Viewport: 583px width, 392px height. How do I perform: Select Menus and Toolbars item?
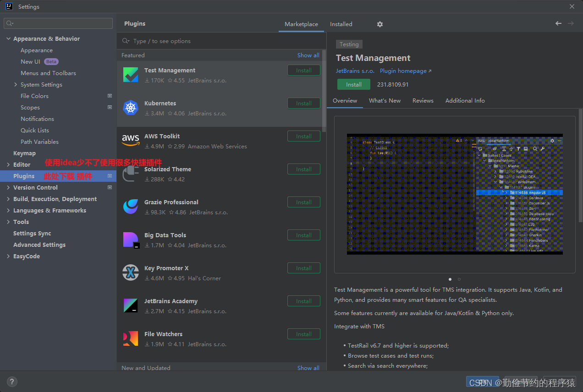coord(48,73)
